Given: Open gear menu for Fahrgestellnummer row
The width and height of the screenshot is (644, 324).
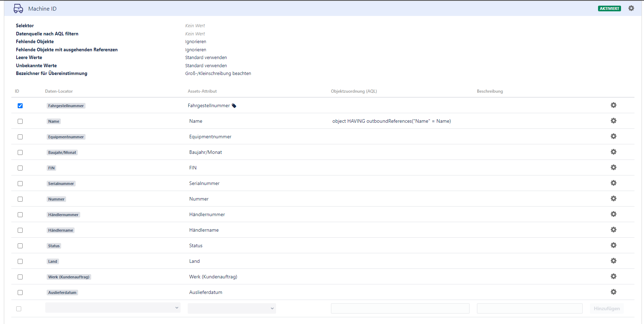Looking at the screenshot, I should click(613, 105).
